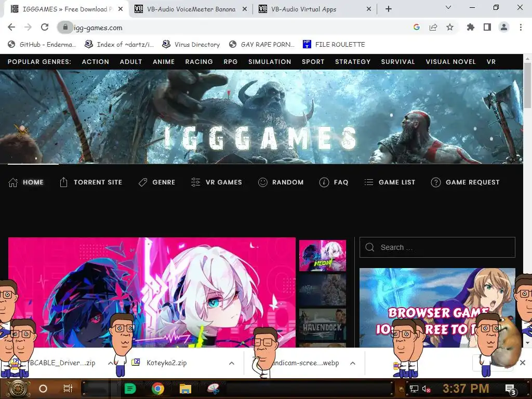Viewport: 532px width, 399px height.
Task: Click the GENRE tag icon
Action: tap(143, 182)
